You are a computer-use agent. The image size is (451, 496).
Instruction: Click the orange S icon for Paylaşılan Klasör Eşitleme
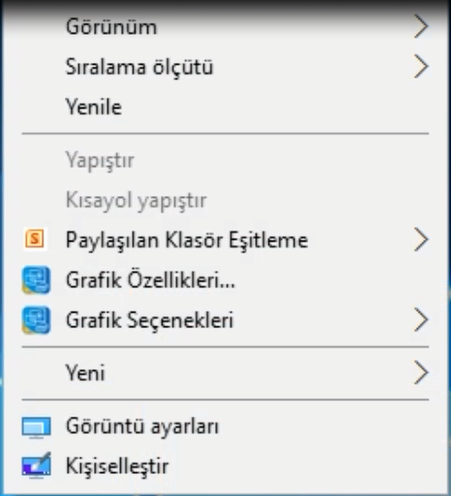click(x=35, y=239)
